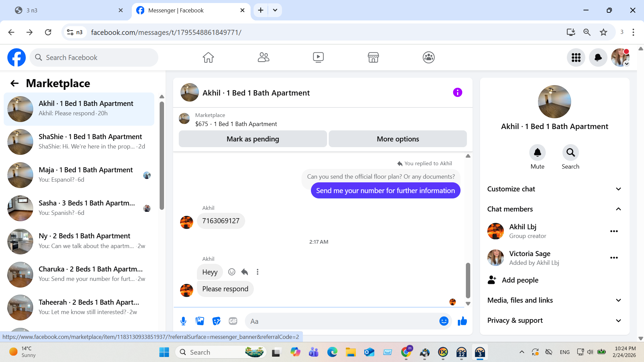Open the Marketplace tab in top navigation
The height and width of the screenshot is (362, 644).
click(373, 57)
